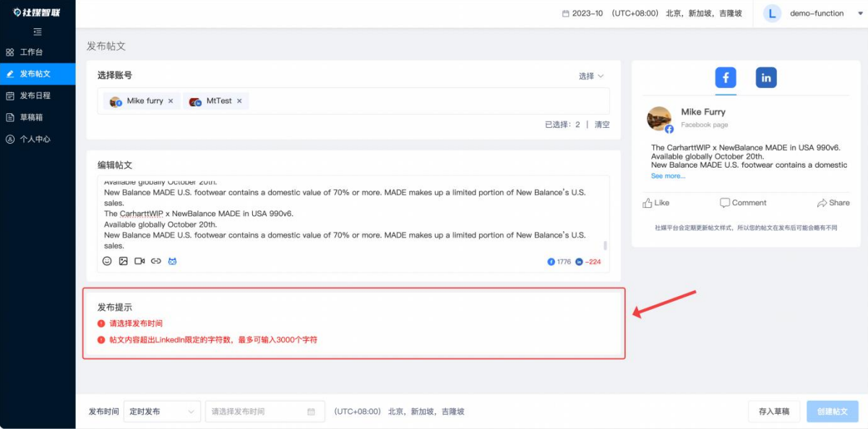The height and width of the screenshot is (429, 868).
Task: Insert an image into the post
Action: coord(123,261)
